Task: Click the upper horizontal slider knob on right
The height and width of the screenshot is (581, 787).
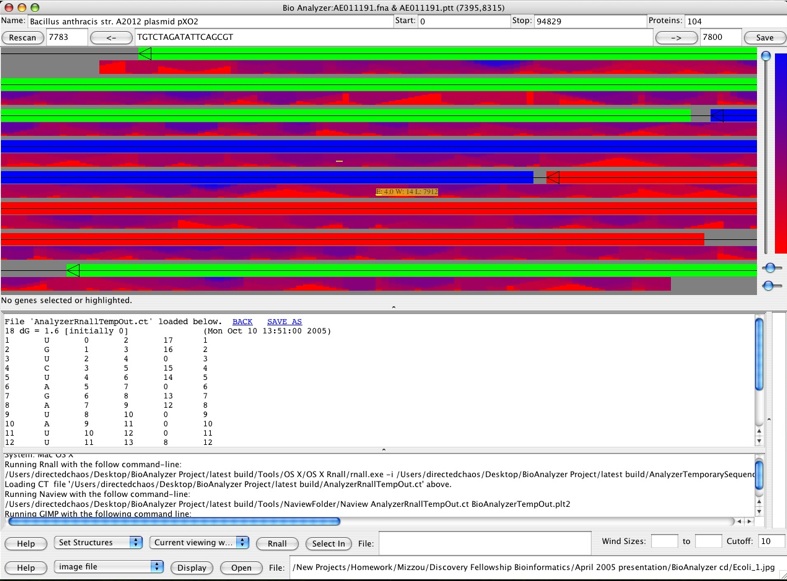Action: pyautogui.click(x=770, y=268)
